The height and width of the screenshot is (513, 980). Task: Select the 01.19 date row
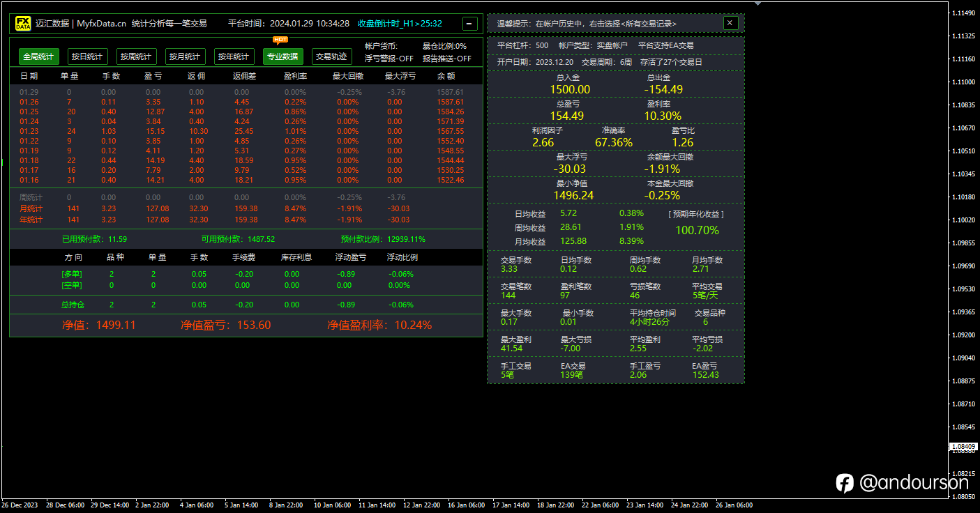point(246,151)
